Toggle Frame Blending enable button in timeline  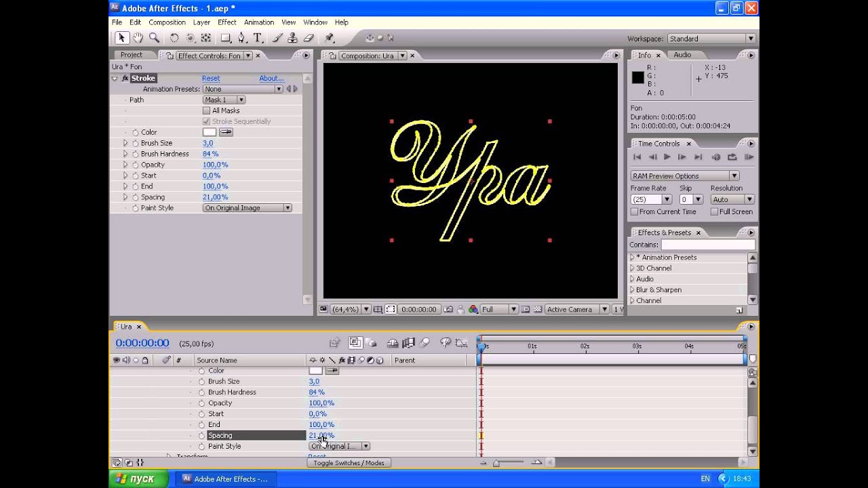[409, 343]
